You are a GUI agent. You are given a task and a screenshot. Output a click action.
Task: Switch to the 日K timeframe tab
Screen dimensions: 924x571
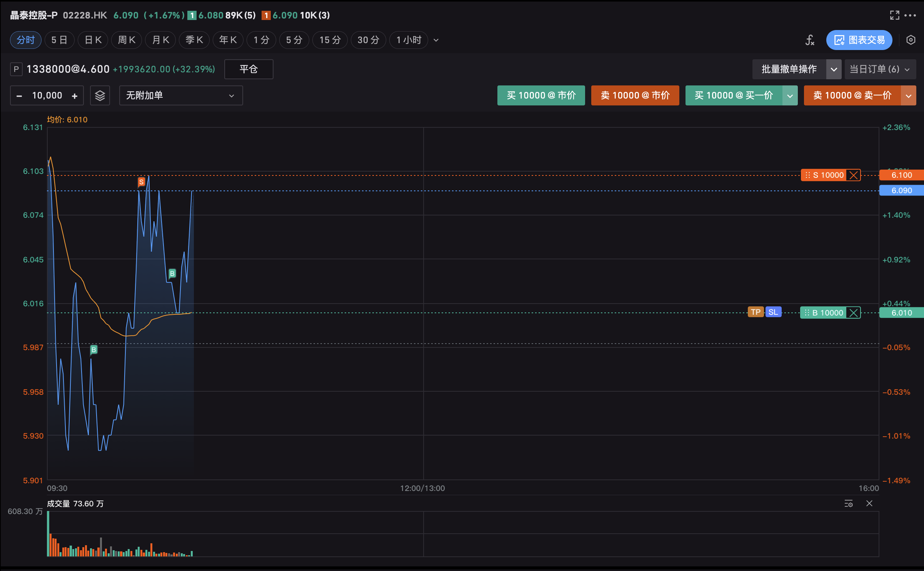93,40
